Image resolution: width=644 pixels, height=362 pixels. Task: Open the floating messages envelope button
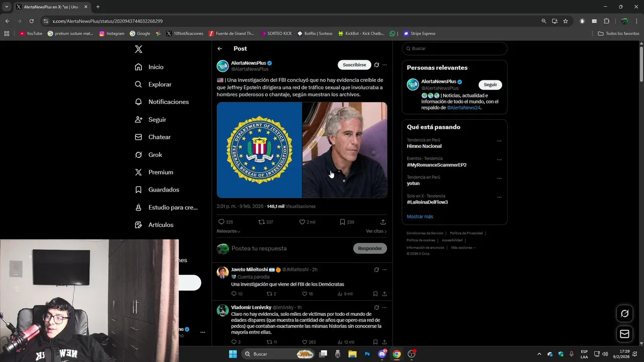pos(624,334)
